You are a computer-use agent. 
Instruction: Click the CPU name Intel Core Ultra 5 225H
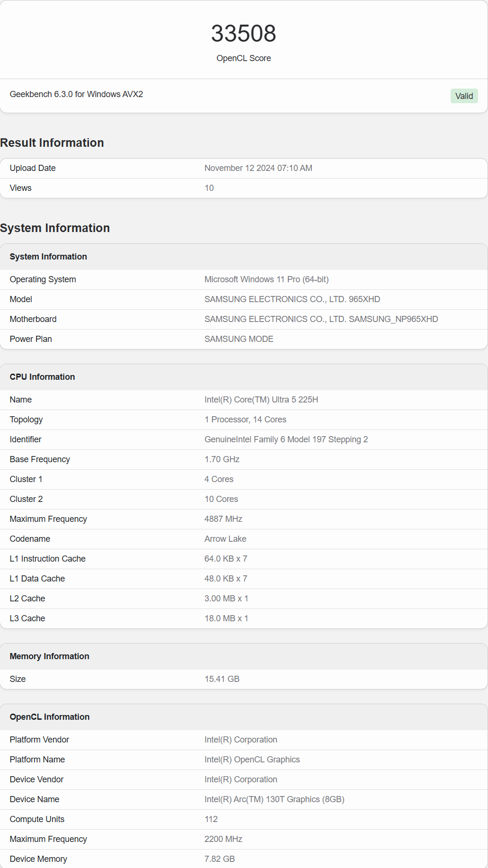click(261, 400)
